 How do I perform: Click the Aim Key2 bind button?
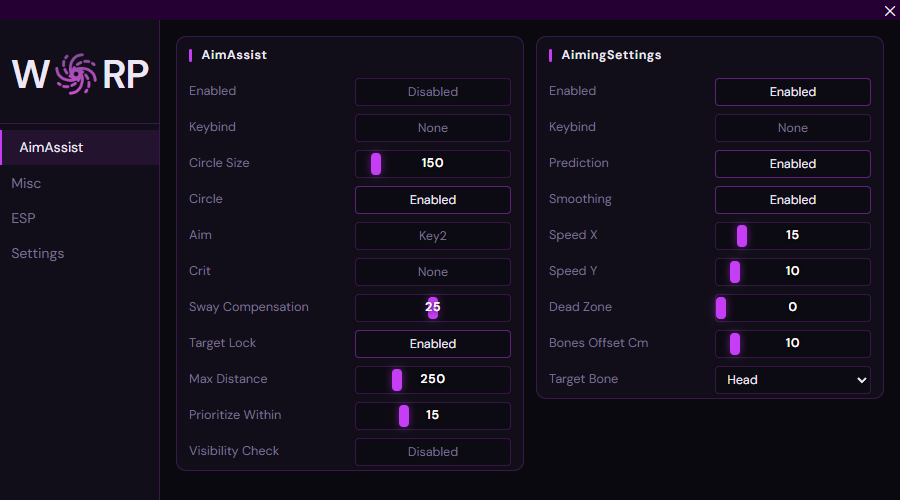(432, 236)
